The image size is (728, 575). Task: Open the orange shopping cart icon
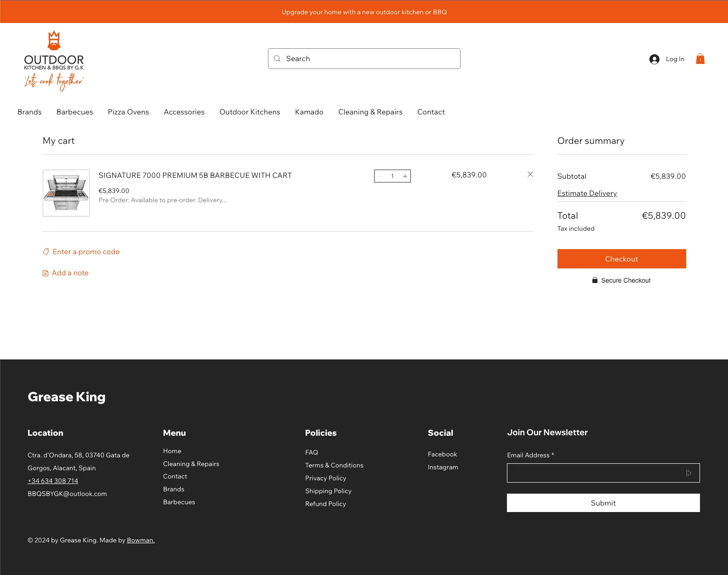tap(700, 59)
